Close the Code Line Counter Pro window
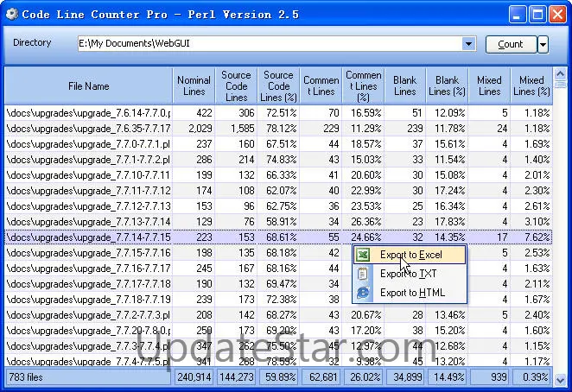This screenshot has width=572, height=392. pyautogui.click(x=558, y=15)
